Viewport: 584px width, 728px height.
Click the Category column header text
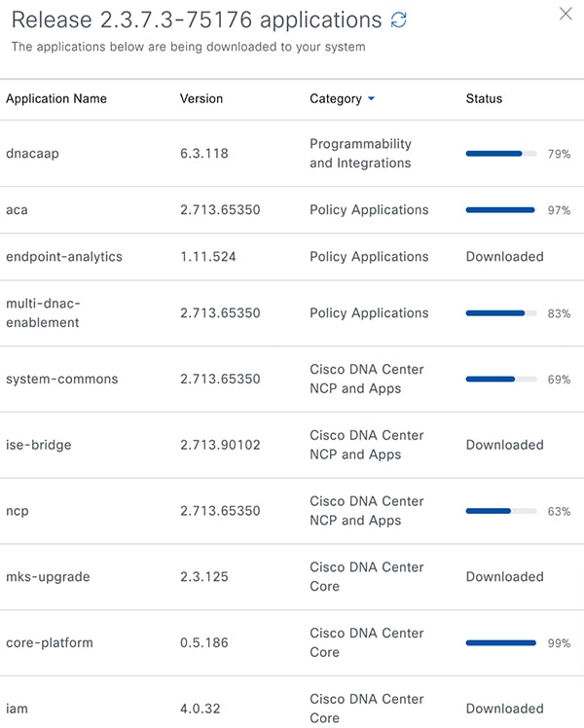[336, 99]
